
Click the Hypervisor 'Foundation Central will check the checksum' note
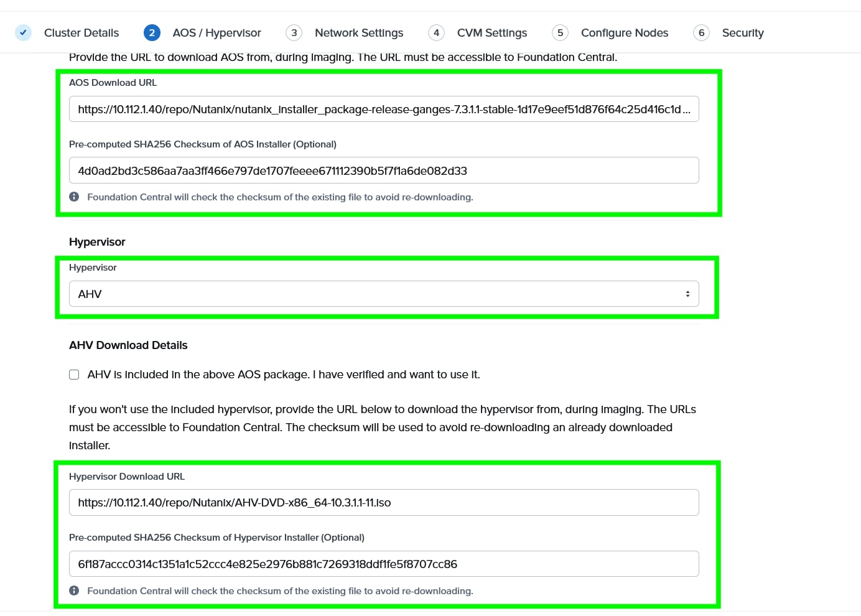(280, 591)
